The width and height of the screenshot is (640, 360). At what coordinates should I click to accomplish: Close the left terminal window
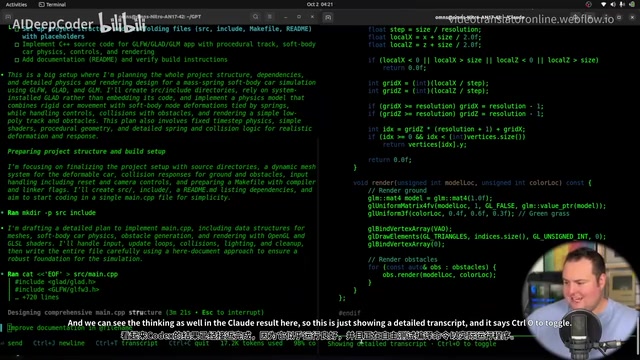[x=312, y=17]
